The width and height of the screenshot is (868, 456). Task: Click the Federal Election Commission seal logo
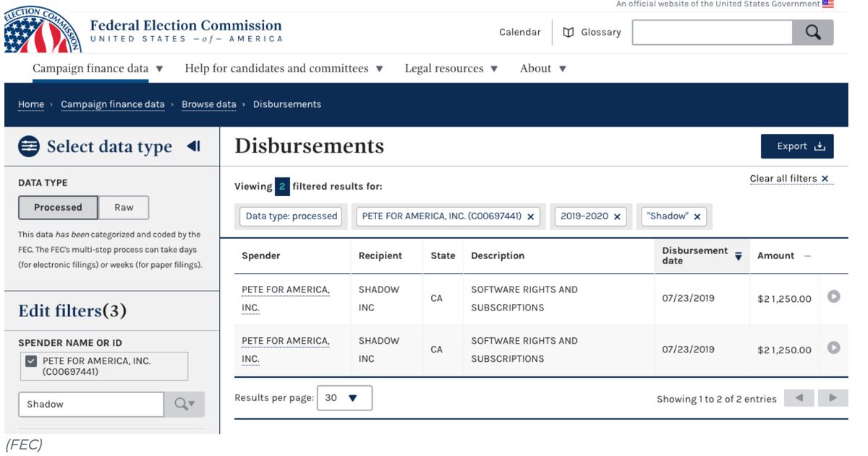pyautogui.click(x=43, y=29)
